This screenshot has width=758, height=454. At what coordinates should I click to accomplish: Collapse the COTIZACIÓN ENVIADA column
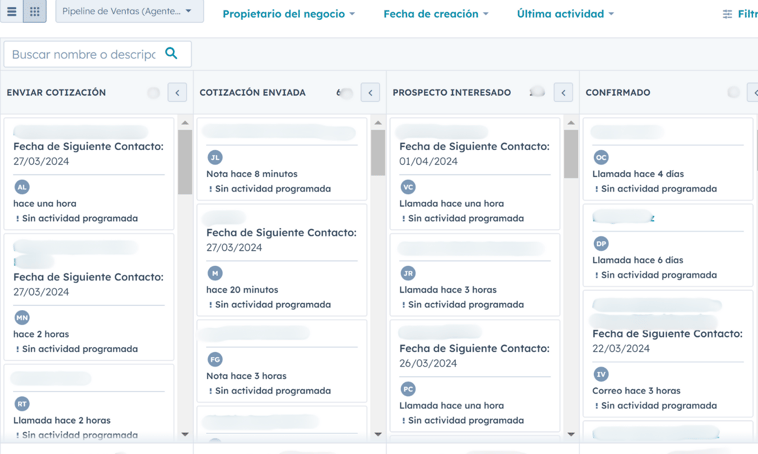[370, 92]
